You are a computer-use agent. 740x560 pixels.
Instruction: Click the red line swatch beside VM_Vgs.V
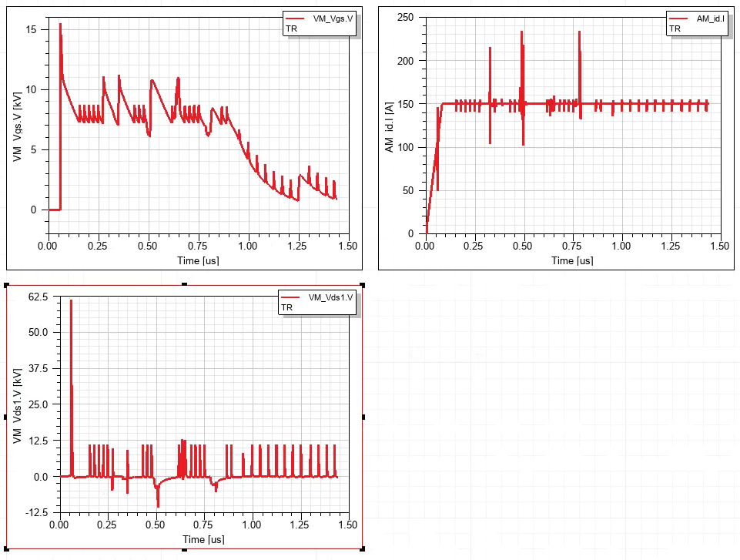point(295,19)
